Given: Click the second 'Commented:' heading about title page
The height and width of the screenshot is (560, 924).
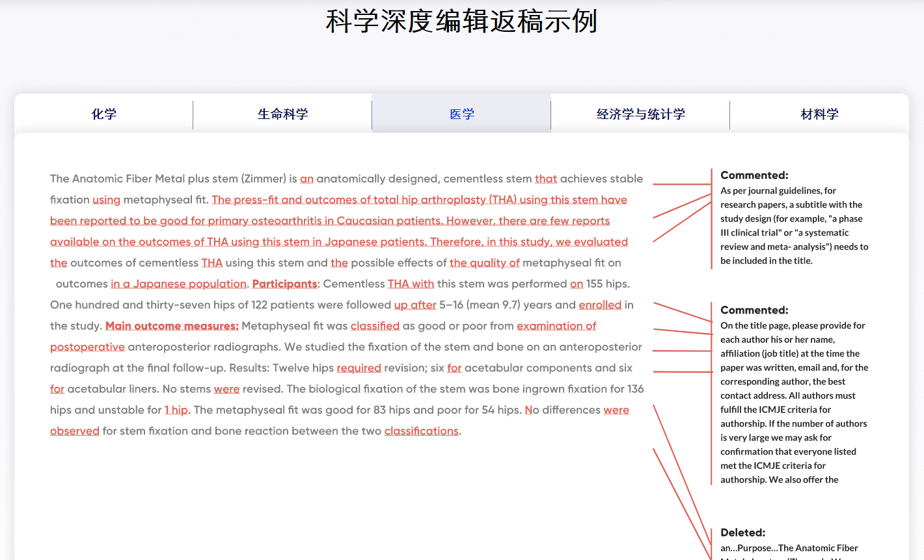Looking at the screenshot, I should [754, 310].
